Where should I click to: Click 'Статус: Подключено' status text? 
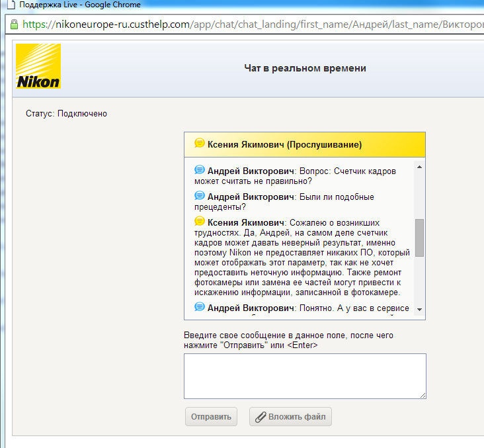click(66, 113)
